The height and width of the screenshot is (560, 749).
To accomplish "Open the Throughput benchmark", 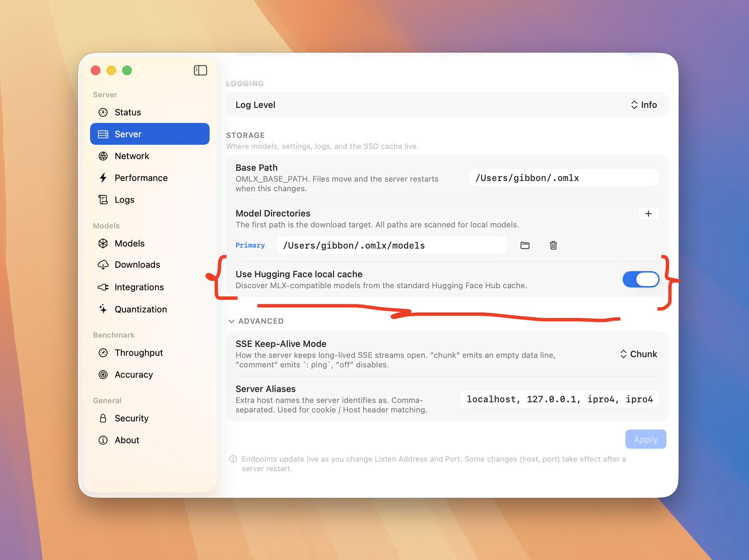I will pos(150,353).
